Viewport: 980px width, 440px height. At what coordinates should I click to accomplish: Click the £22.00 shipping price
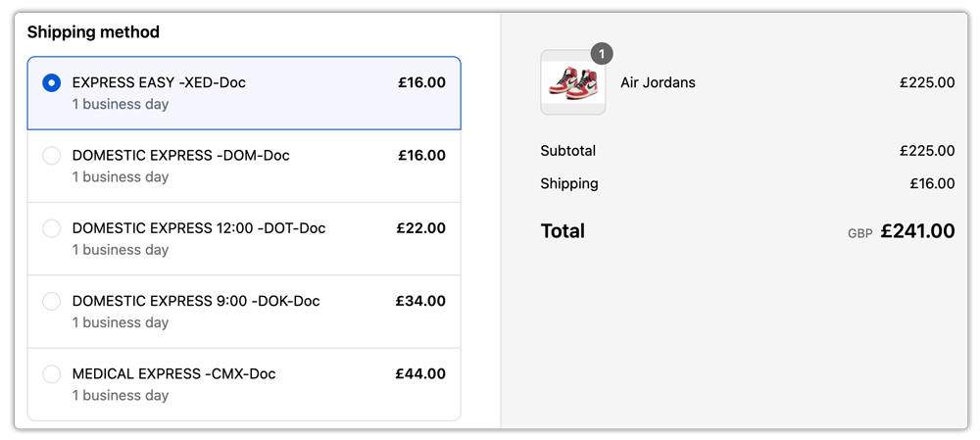(420, 228)
